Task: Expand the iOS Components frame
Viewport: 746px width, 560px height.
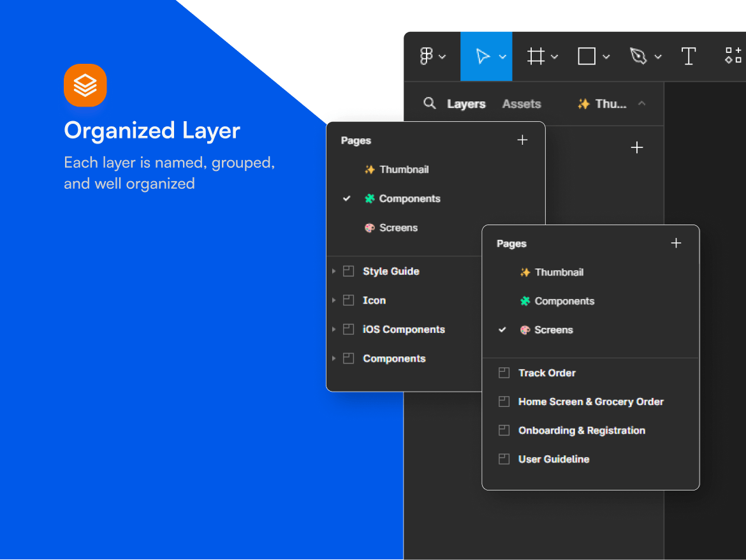Action: coord(333,330)
